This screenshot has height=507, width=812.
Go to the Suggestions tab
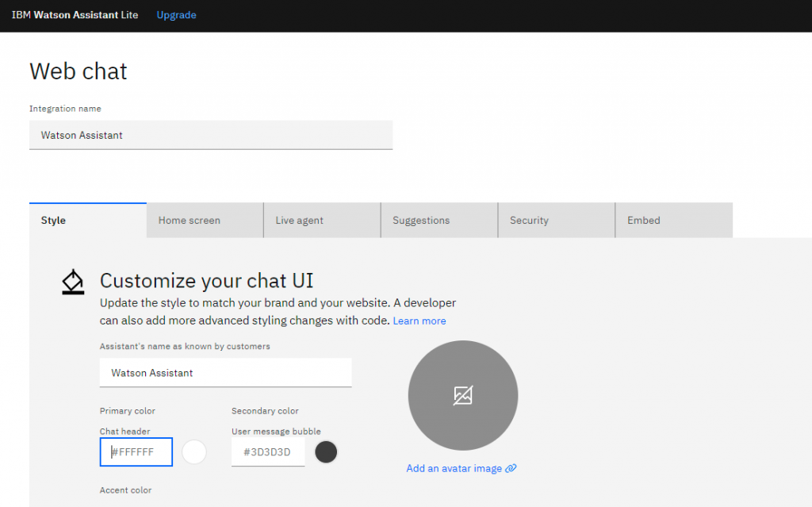click(439, 221)
